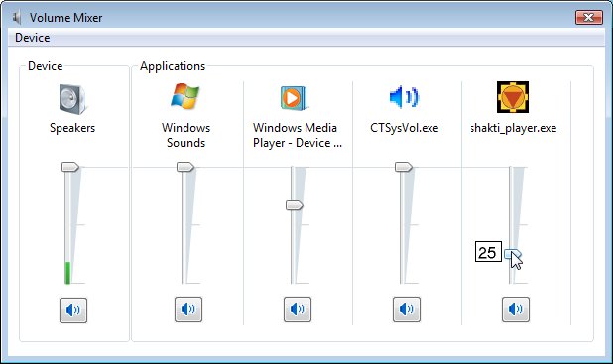
Task: Mute Windows Sounds
Action: (x=188, y=309)
